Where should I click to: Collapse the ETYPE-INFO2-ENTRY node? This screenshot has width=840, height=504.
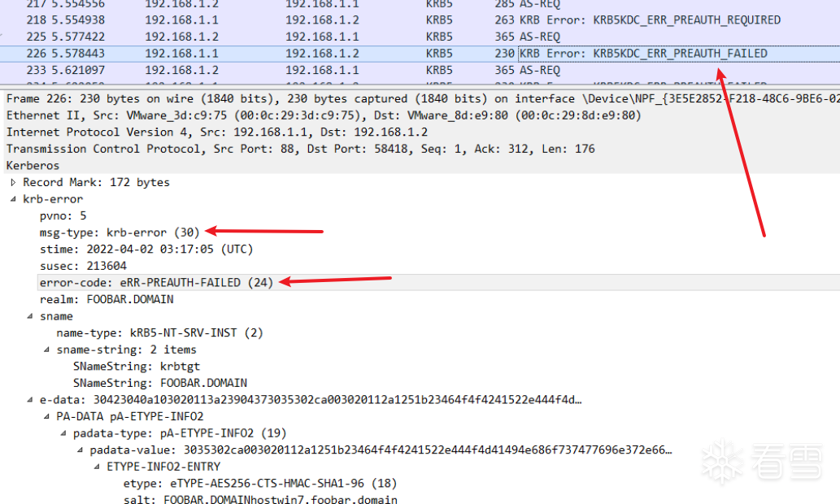coord(97,467)
